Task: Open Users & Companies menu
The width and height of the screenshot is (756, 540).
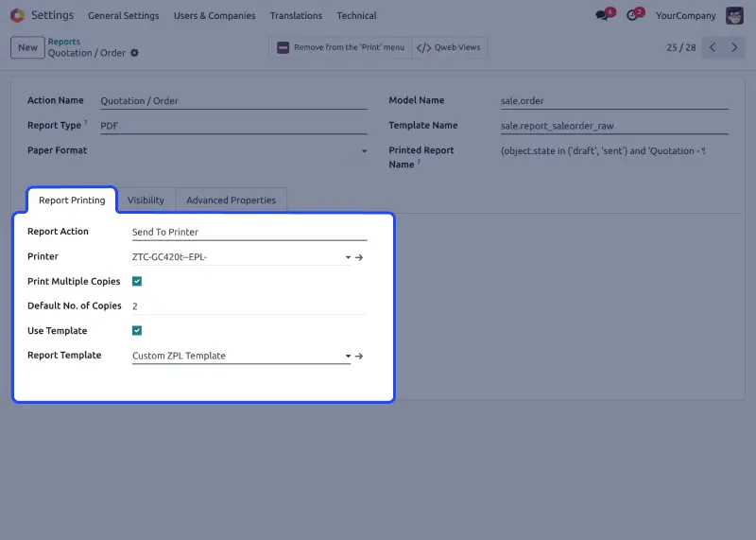Action: pos(215,15)
